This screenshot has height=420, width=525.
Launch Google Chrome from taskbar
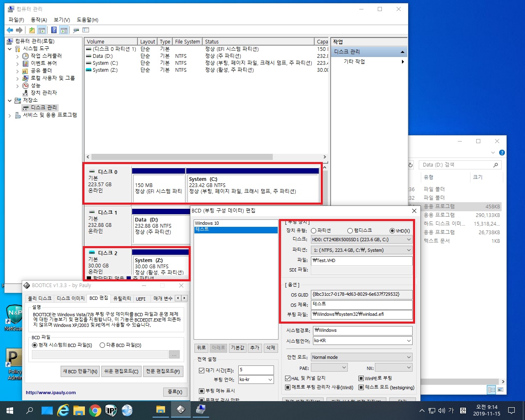coord(95,410)
